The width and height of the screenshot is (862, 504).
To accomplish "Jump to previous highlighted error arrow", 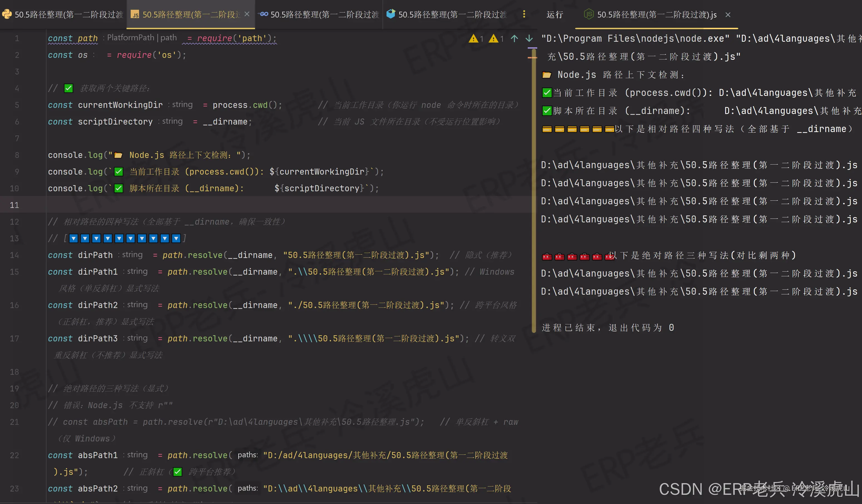I will coord(514,38).
